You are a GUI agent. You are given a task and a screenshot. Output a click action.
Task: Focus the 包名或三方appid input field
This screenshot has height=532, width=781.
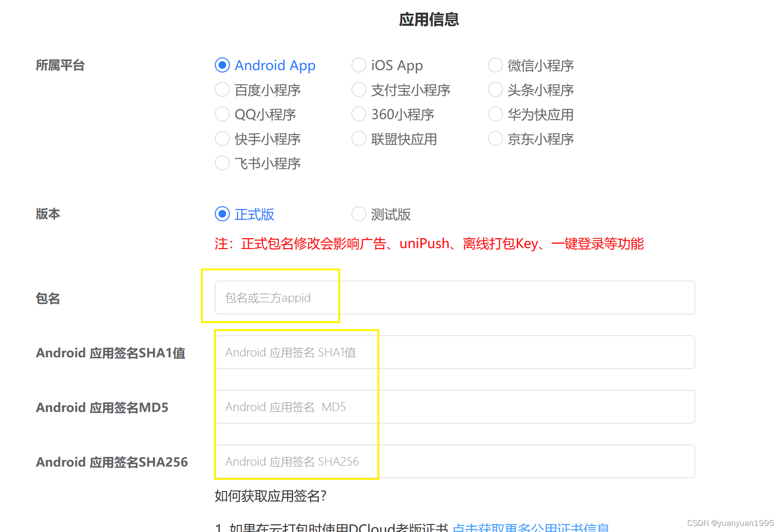click(x=455, y=298)
